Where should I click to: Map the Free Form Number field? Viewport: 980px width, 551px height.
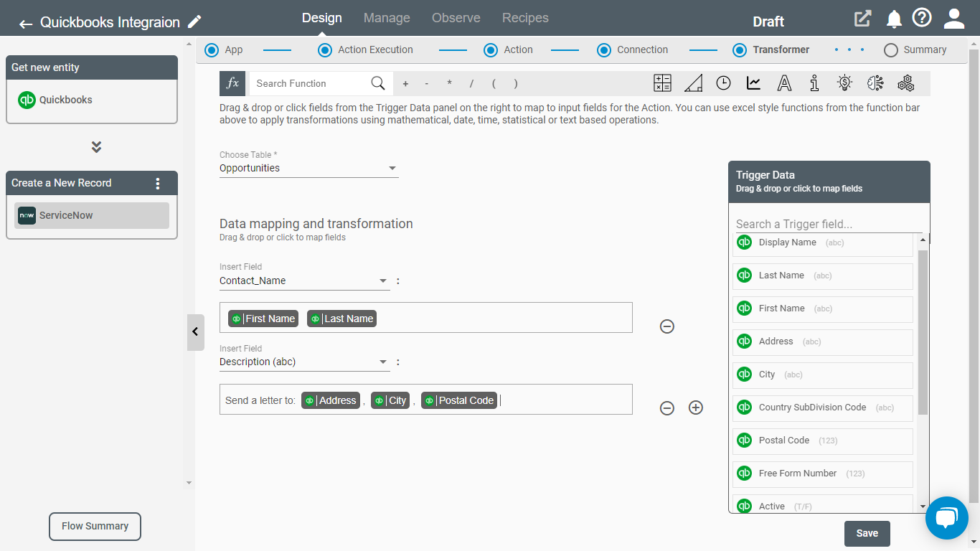(x=823, y=474)
